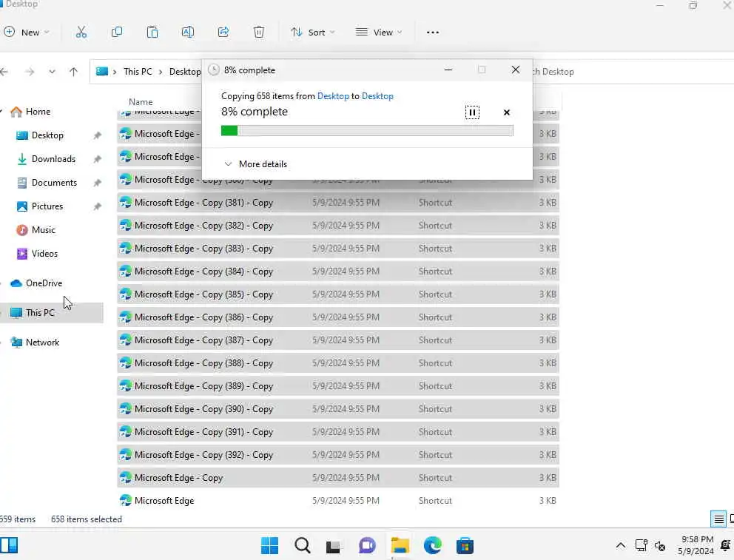734x560 pixels.
Task: Click File Explorer on the taskbar
Action: click(400, 545)
